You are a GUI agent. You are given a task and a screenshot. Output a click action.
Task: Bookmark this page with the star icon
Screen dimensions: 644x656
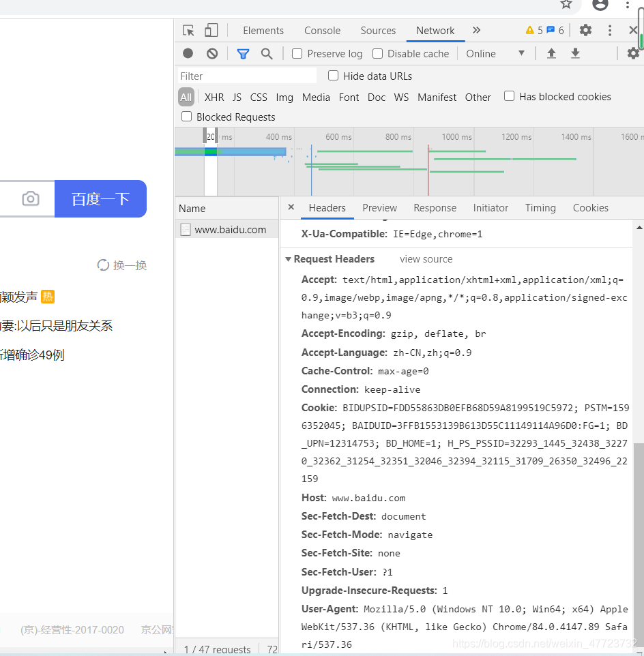[x=566, y=4]
